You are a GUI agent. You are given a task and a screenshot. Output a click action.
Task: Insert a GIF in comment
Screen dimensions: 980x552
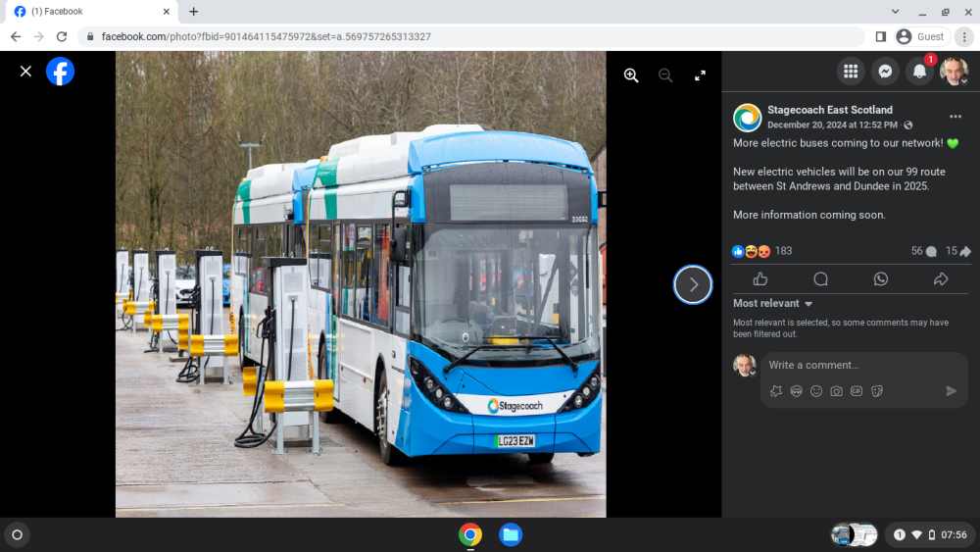coord(857,391)
